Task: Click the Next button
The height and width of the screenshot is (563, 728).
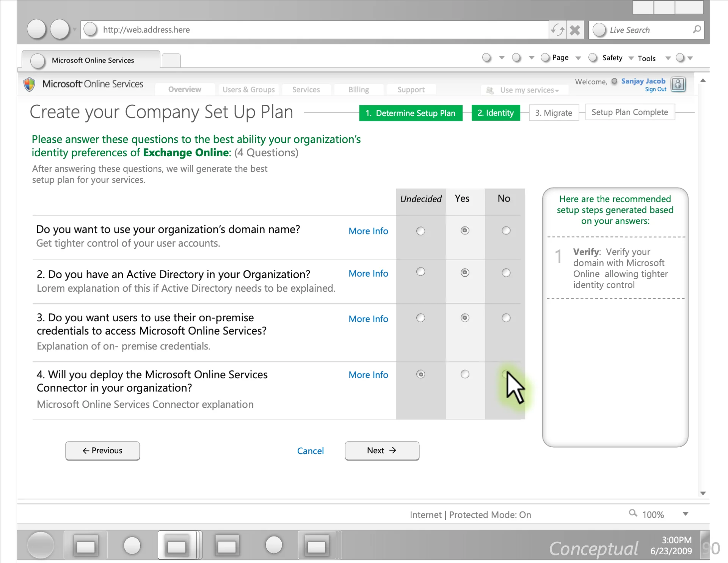Action: (382, 450)
